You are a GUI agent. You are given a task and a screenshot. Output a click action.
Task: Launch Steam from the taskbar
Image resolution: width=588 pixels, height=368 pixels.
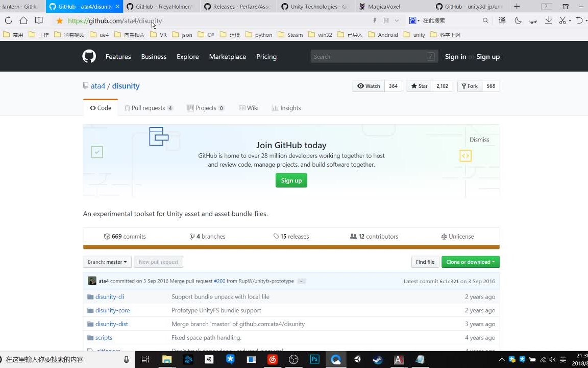tap(378, 359)
